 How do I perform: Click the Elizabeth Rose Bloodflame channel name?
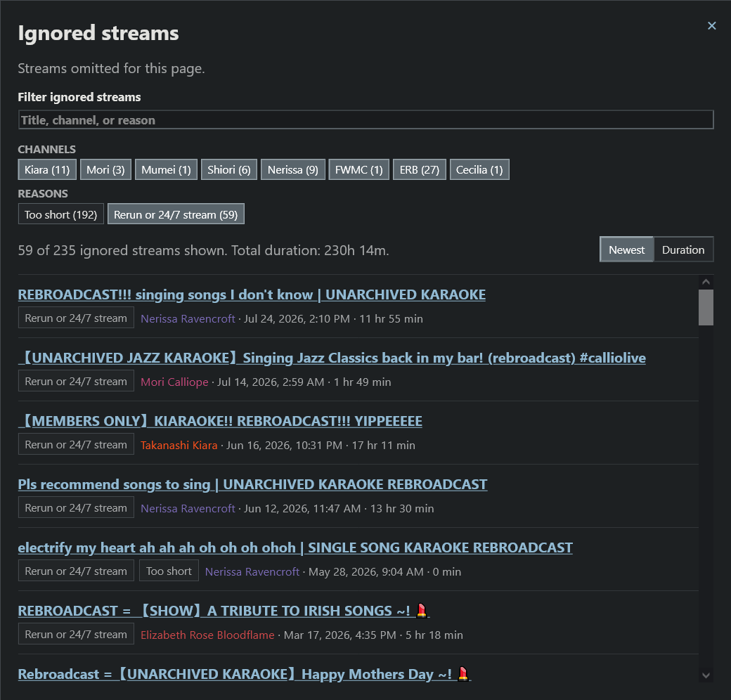(x=207, y=635)
